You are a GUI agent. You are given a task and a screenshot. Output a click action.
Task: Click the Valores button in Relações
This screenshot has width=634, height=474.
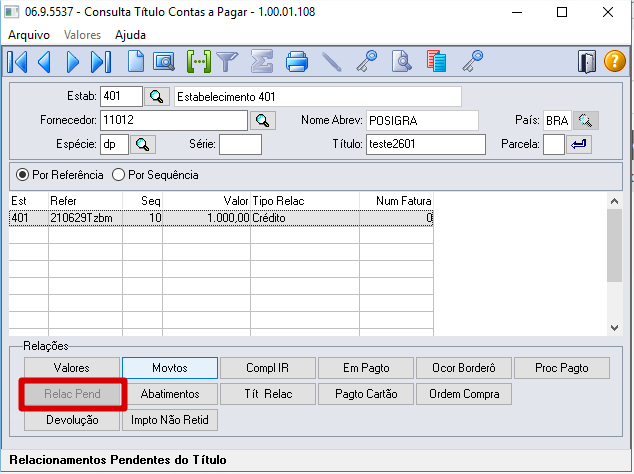(72, 368)
